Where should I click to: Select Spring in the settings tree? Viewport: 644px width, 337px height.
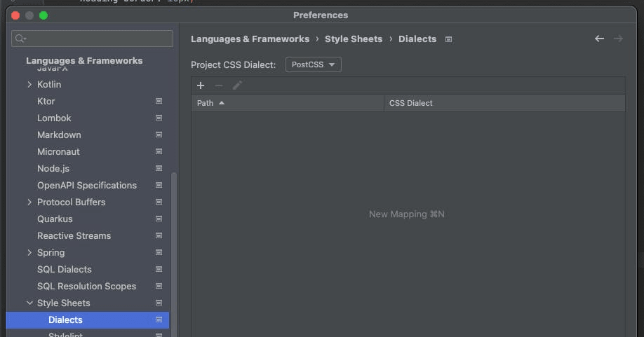point(51,252)
